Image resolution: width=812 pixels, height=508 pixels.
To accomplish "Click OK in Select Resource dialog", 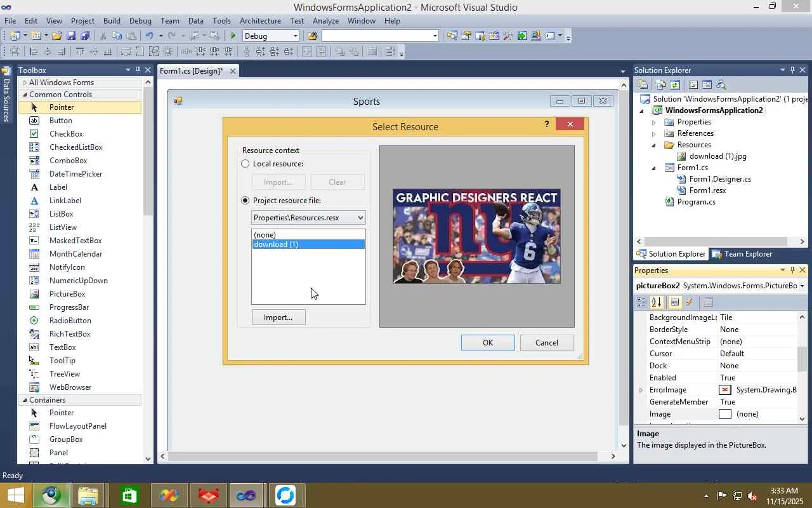I will click(x=488, y=343).
